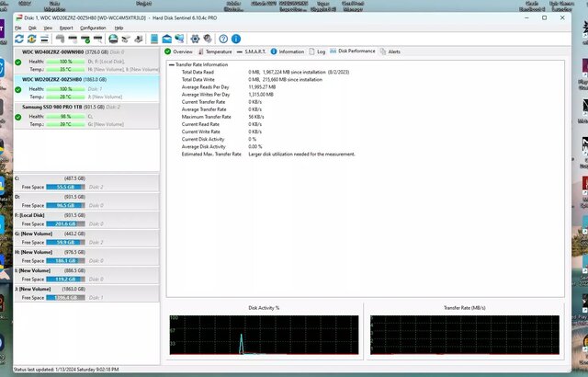
Task: Click the C: drive free space bar
Action: 64,186
